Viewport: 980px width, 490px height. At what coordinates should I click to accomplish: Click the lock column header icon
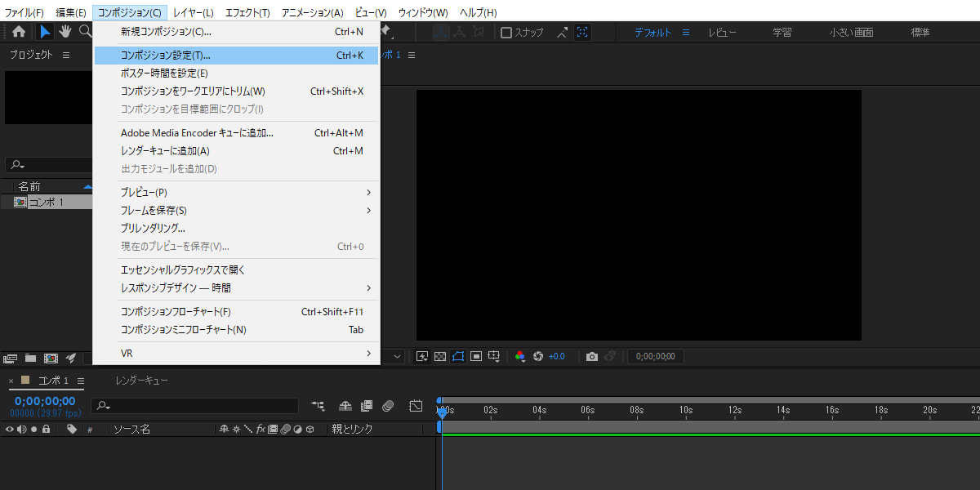(47, 429)
